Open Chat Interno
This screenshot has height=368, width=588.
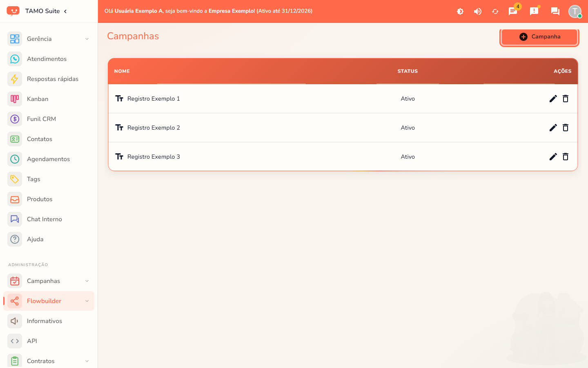point(49,219)
